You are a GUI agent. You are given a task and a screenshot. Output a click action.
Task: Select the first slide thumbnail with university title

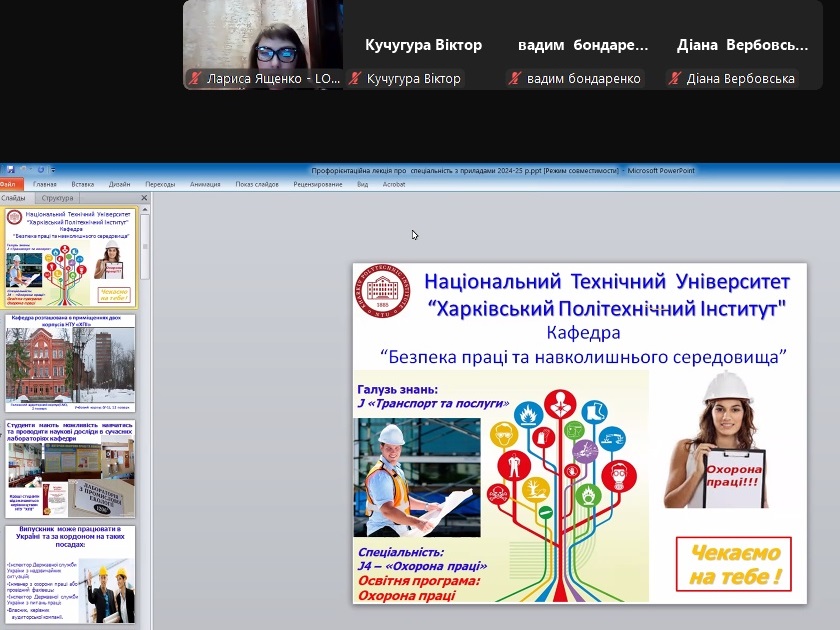pos(70,258)
